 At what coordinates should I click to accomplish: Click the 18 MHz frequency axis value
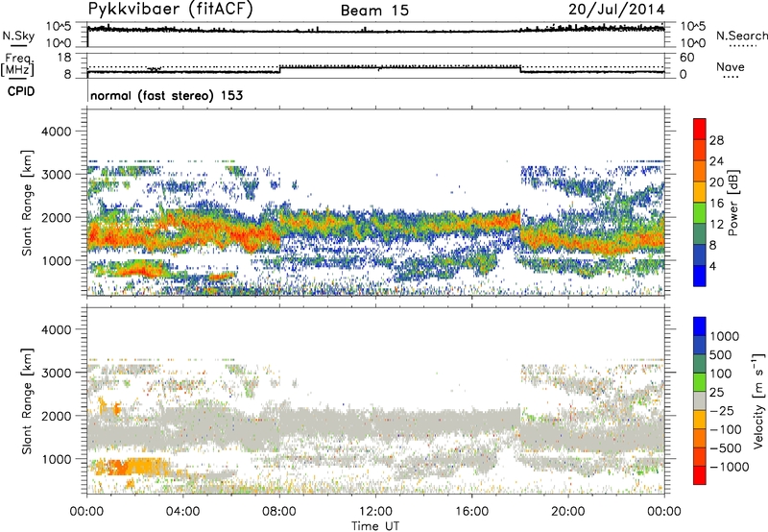tap(64, 58)
